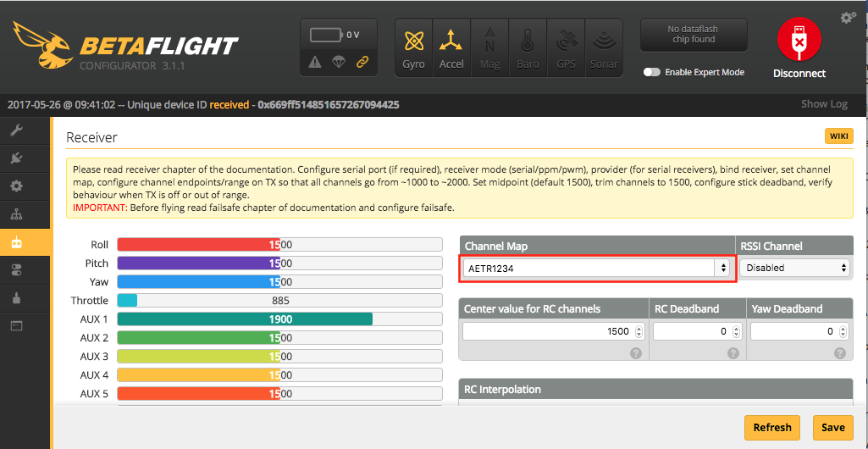Toggle Enable Expert Mode switch

click(x=652, y=73)
